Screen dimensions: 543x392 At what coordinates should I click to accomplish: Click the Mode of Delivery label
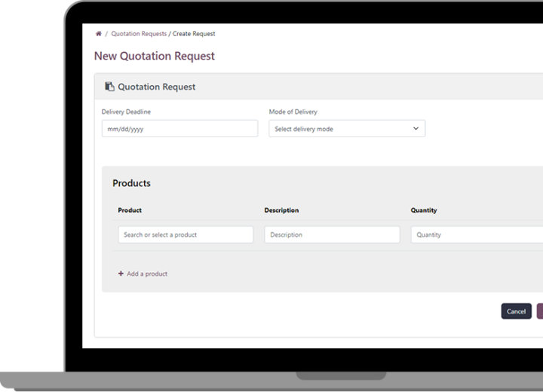tap(293, 112)
